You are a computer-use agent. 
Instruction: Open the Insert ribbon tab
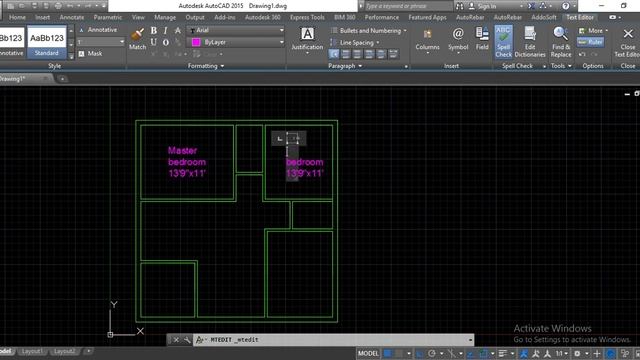(42, 17)
